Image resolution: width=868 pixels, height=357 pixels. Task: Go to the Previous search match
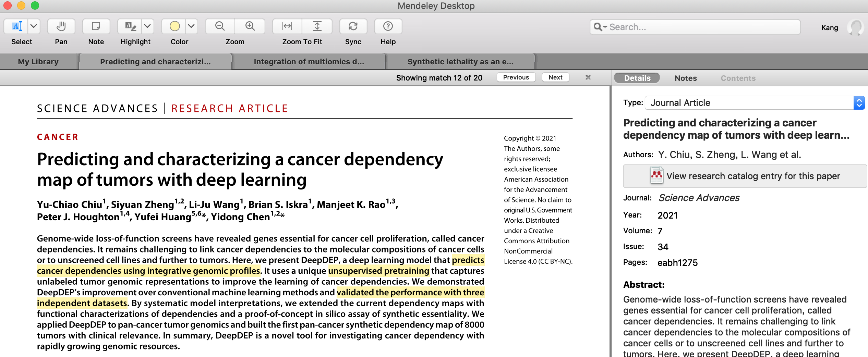(516, 77)
